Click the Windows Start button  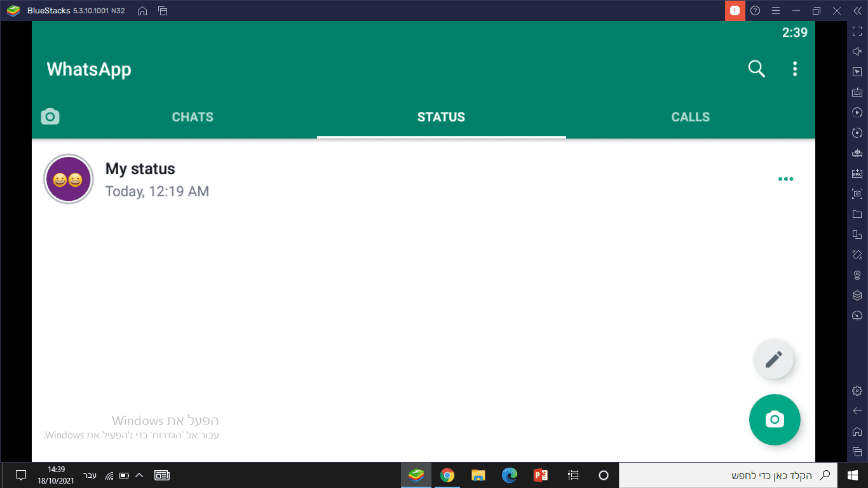853,475
